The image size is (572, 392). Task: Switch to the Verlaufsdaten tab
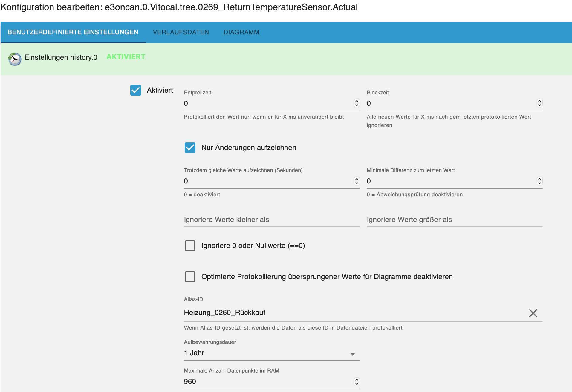pos(181,32)
